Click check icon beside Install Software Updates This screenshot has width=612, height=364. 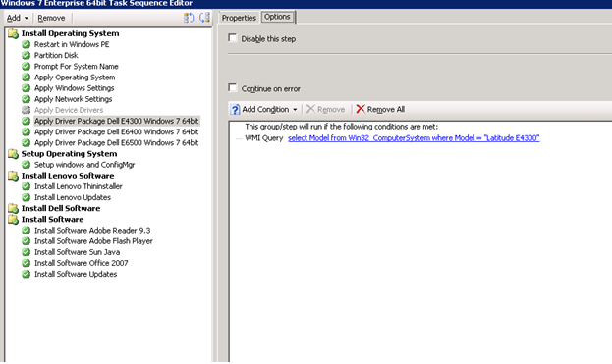coord(27,274)
